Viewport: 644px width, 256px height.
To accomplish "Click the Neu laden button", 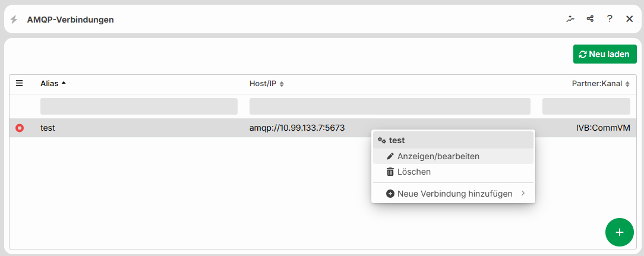I will coord(605,54).
